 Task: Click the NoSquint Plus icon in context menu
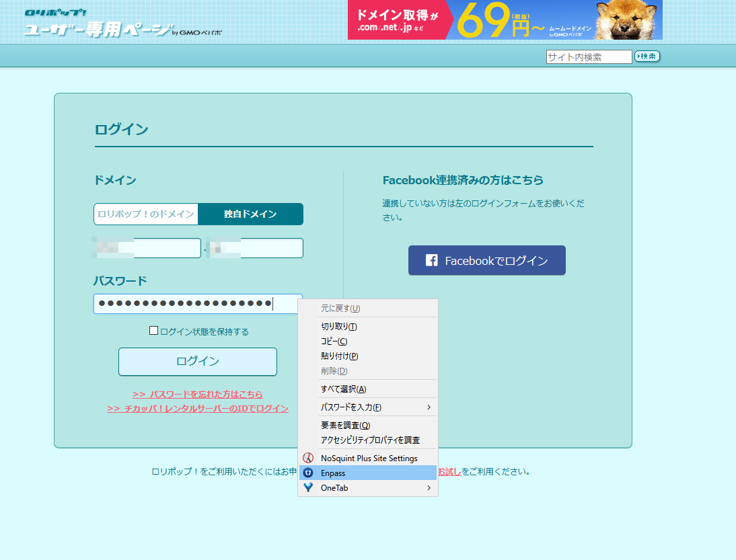click(x=308, y=458)
